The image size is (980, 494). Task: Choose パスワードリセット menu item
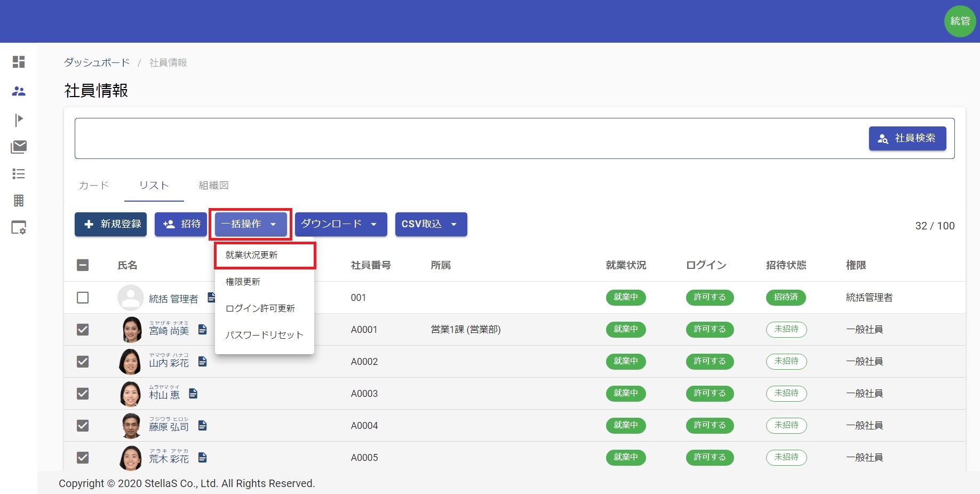[x=265, y=335]
